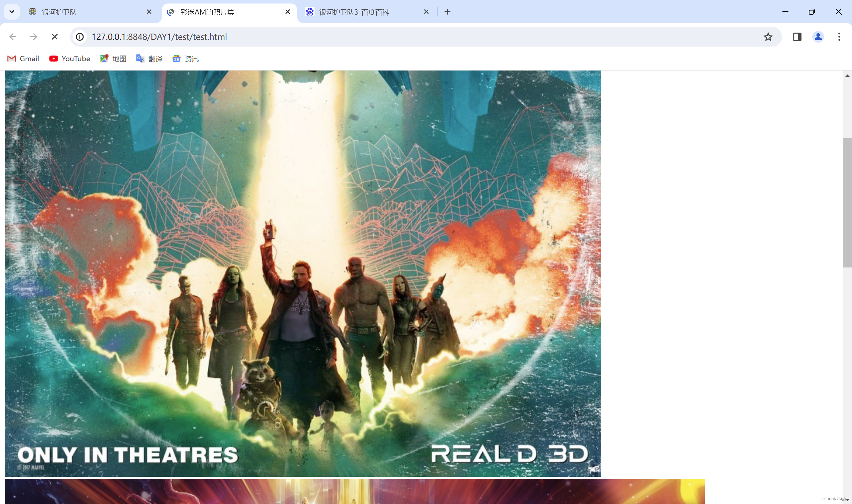Click the vertical scrollbar thumb
Viewport: 852px width, 504px height.
[x=847, y=203]
